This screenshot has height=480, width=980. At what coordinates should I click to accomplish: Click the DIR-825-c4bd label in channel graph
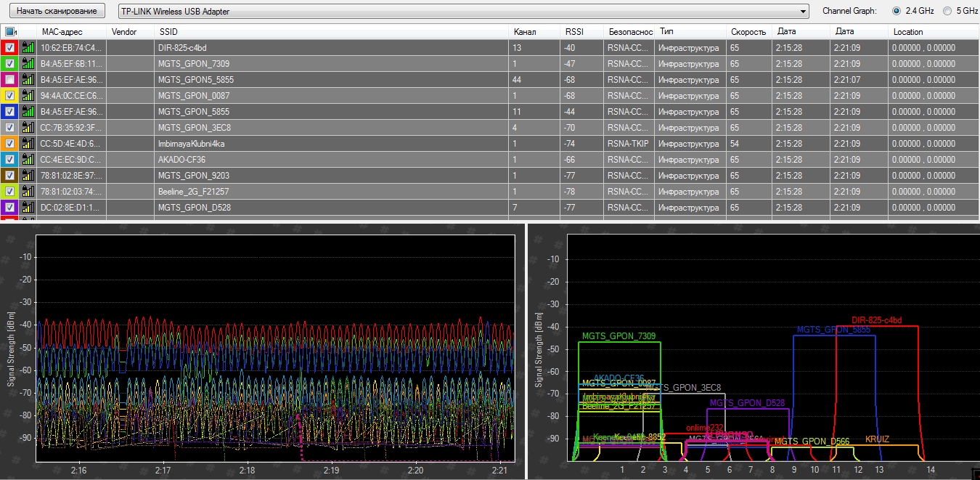876,320
